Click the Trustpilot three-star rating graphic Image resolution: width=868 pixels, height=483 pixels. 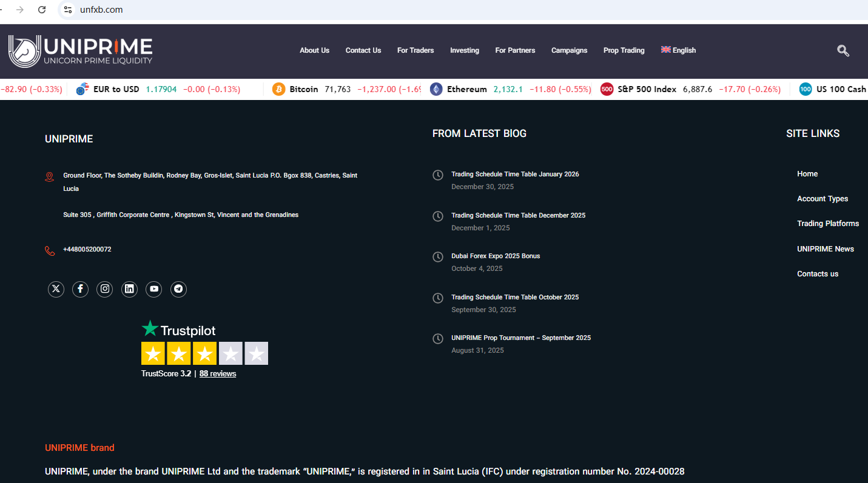(x=204, y=353)
